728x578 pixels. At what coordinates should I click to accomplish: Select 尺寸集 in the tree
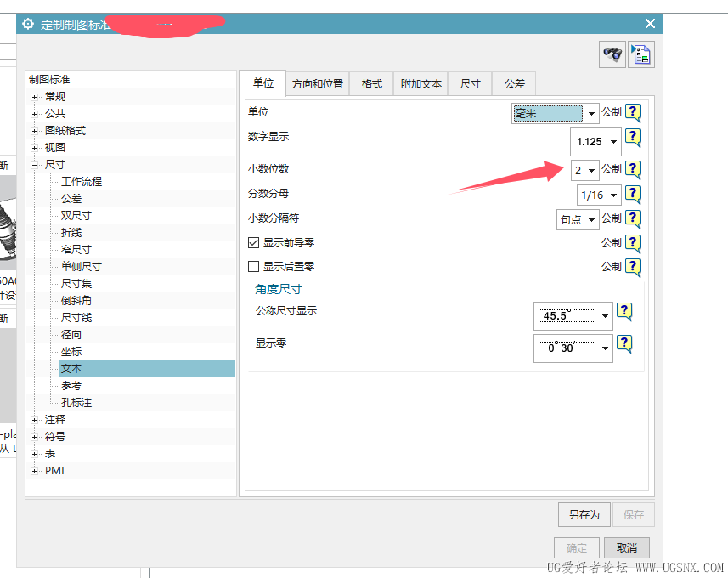point(76,284)
